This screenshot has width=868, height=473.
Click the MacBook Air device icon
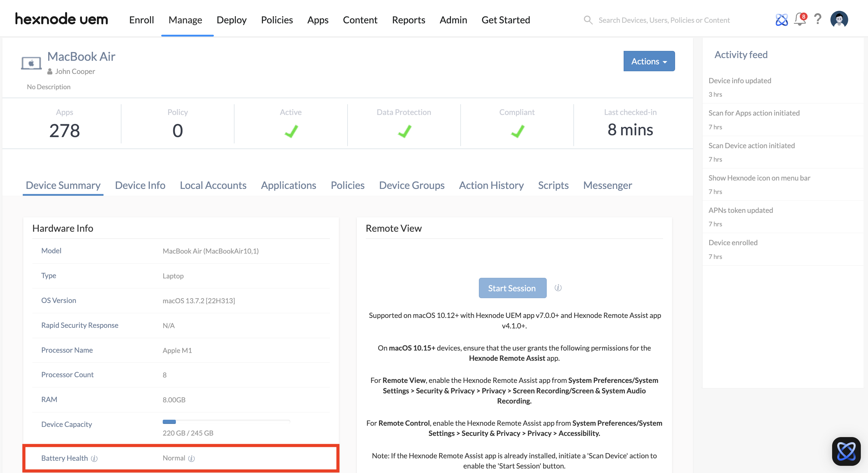(31, 63)
